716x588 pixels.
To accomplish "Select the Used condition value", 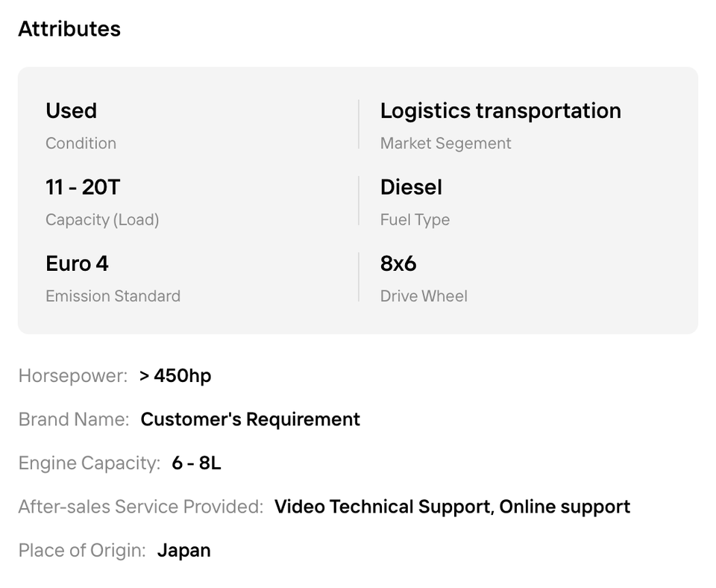I will [72, 110].
